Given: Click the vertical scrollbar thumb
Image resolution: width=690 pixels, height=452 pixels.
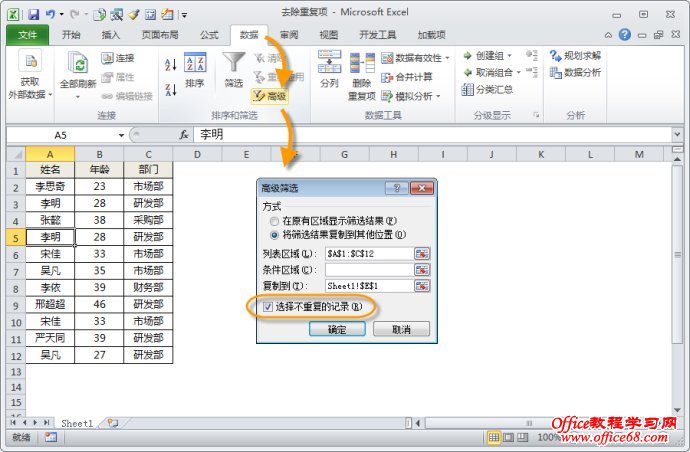Looking at the screenshot, I should [677, 254].
